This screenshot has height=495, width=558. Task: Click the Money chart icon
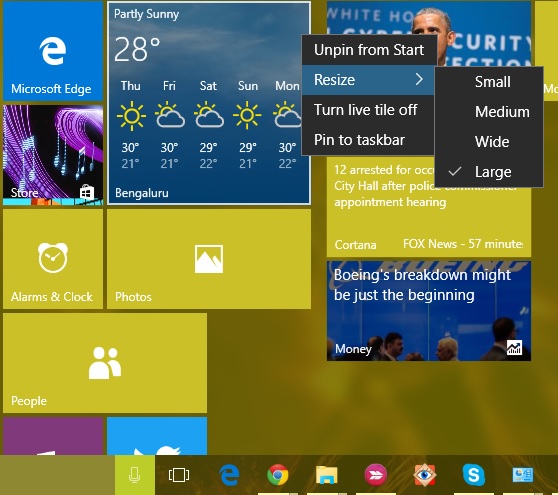click(x=514, y=347)
